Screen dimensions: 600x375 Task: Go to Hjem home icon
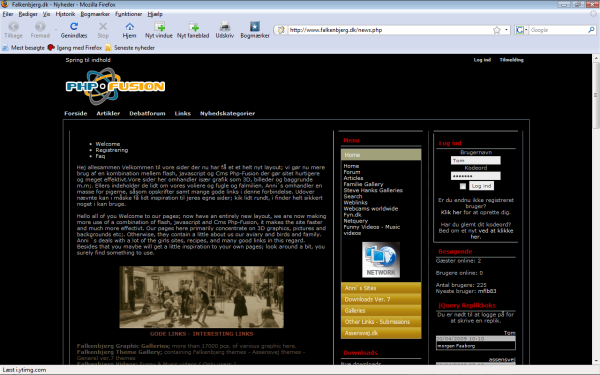coord(129,30)
